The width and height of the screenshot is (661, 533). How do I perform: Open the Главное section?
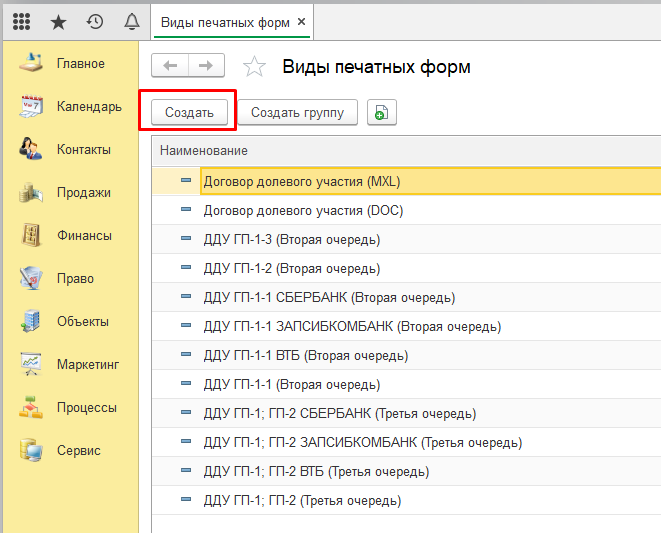click(80, 64)
